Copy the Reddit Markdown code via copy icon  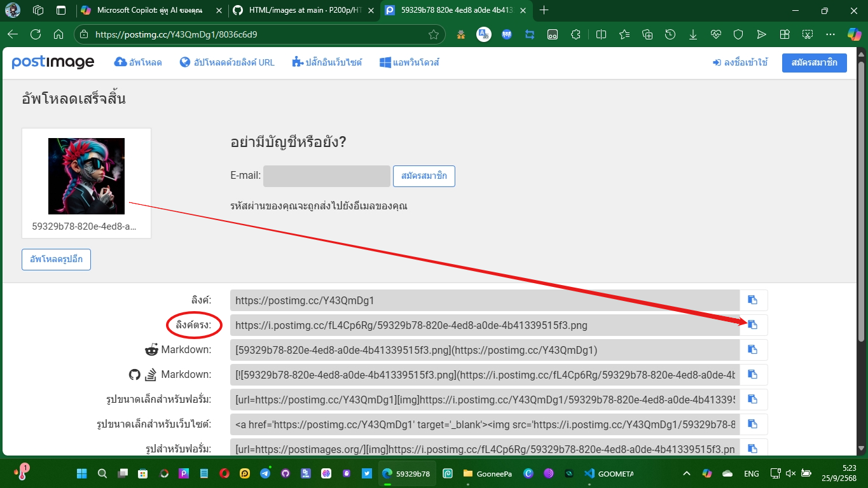pyautogui.click(x=753, y=349)
